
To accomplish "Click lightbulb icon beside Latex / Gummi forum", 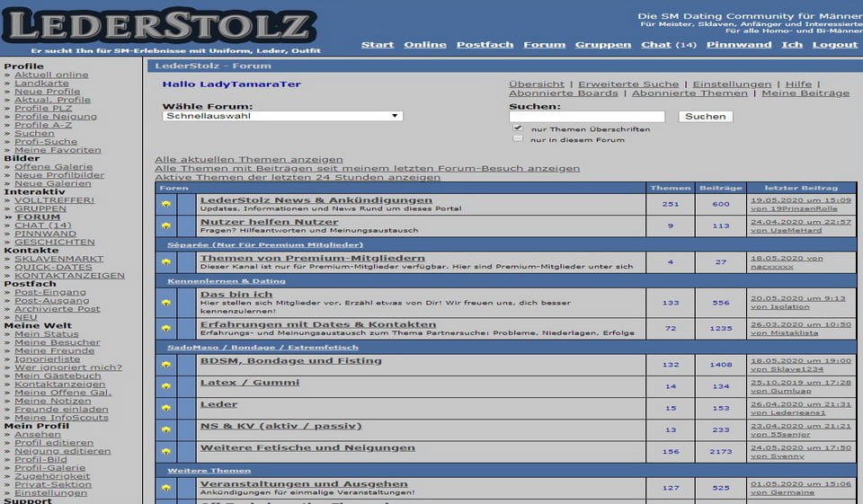I will click(x=165, y=386).
